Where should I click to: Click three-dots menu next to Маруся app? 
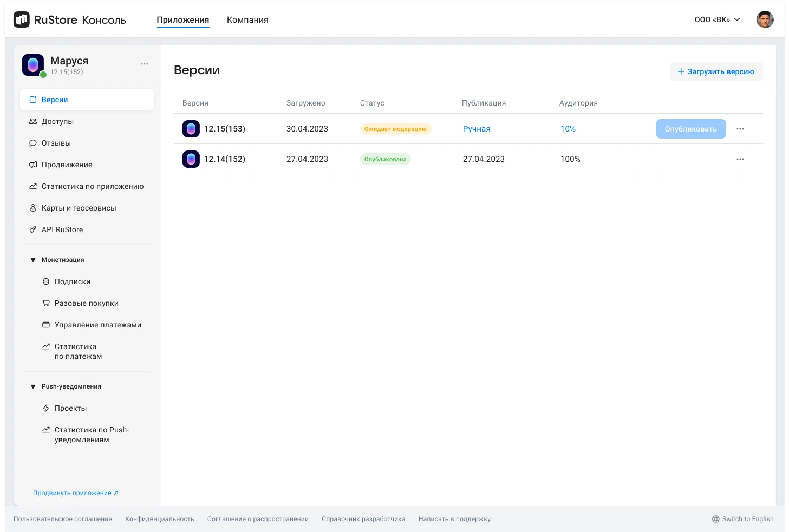tap(145, 64)
